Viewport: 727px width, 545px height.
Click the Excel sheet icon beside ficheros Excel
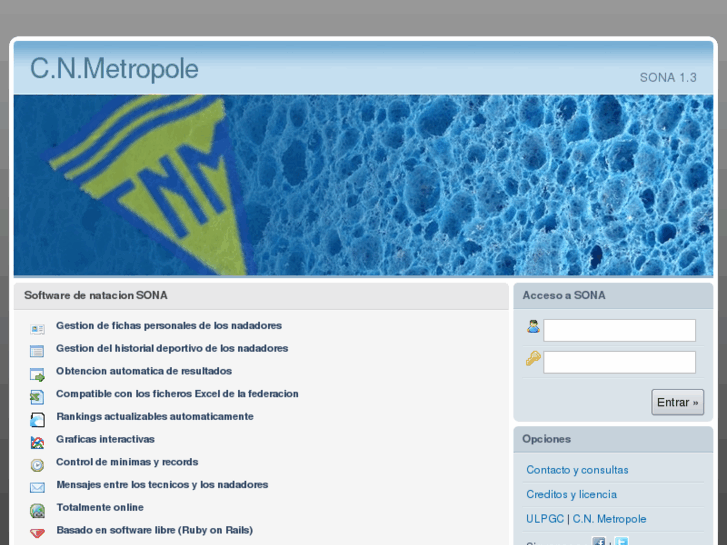point(37,397)
